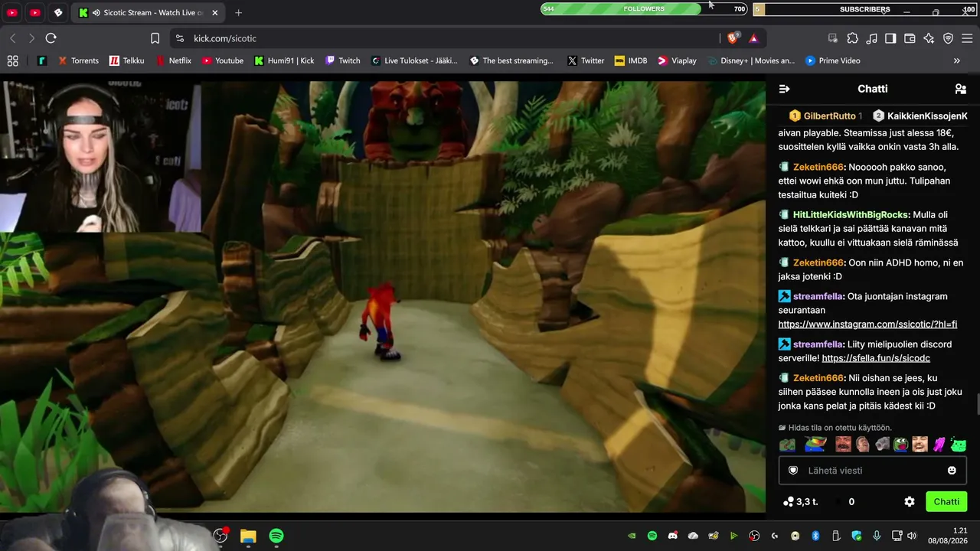Open Discord icon in system tray
980x551 pixels.
pos(673,536)
